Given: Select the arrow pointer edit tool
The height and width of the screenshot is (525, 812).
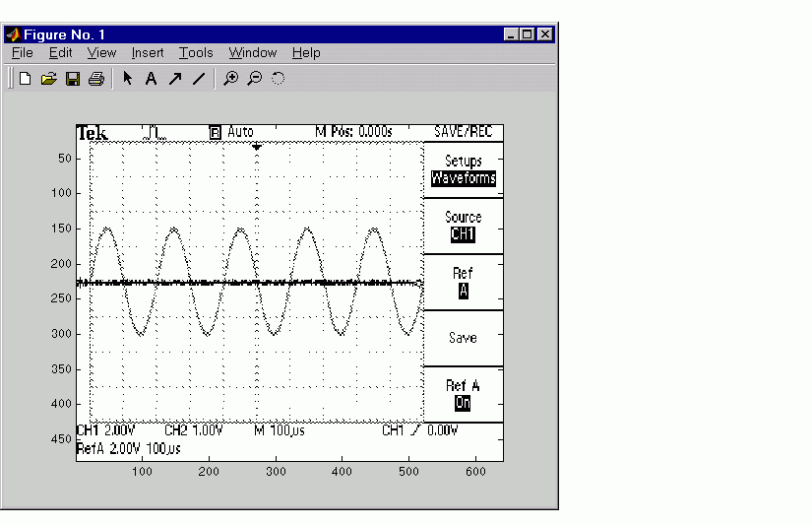Looking at the screenshot, I should point(127,79).
